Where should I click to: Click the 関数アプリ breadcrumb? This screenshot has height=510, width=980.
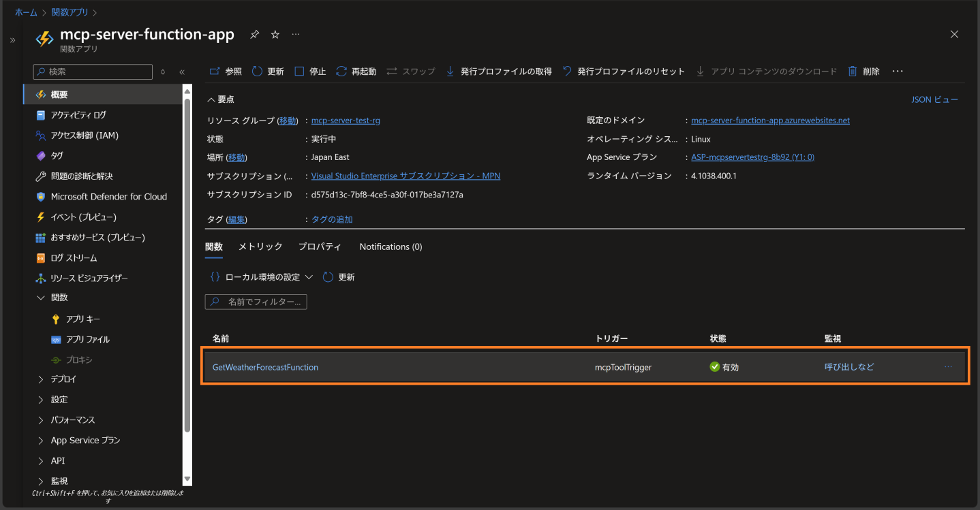point(71,12)
